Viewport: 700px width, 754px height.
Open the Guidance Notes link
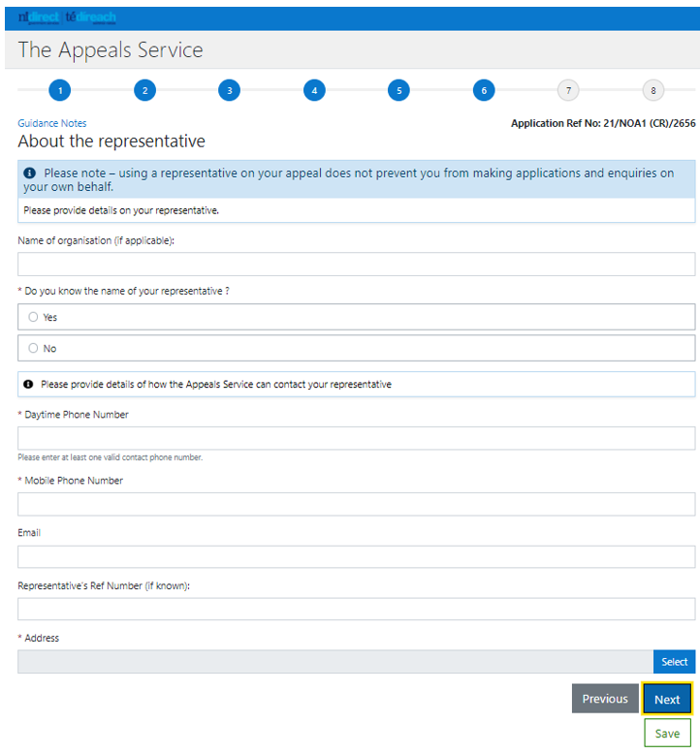[51, 123]
